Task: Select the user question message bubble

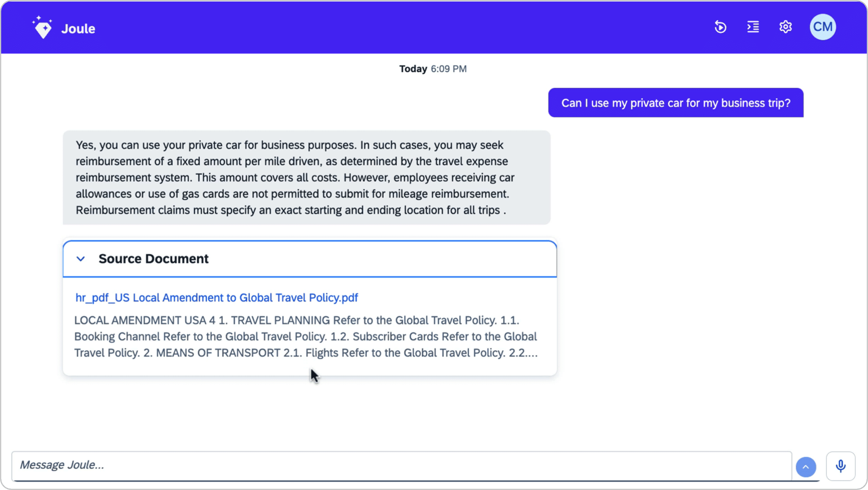Action: 675,103
